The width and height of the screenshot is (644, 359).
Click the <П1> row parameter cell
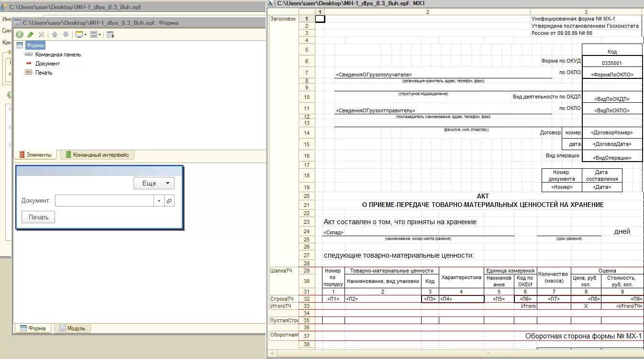pos(333,299)
